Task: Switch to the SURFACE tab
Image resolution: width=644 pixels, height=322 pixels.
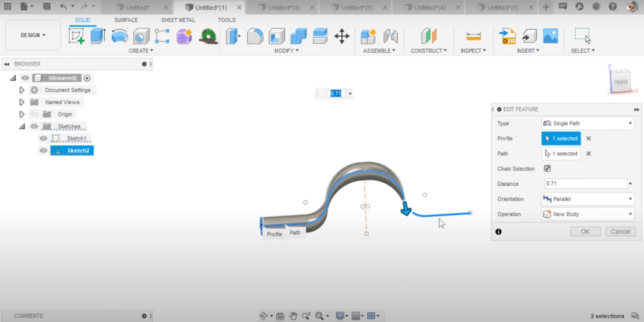Action: point(126,20)
